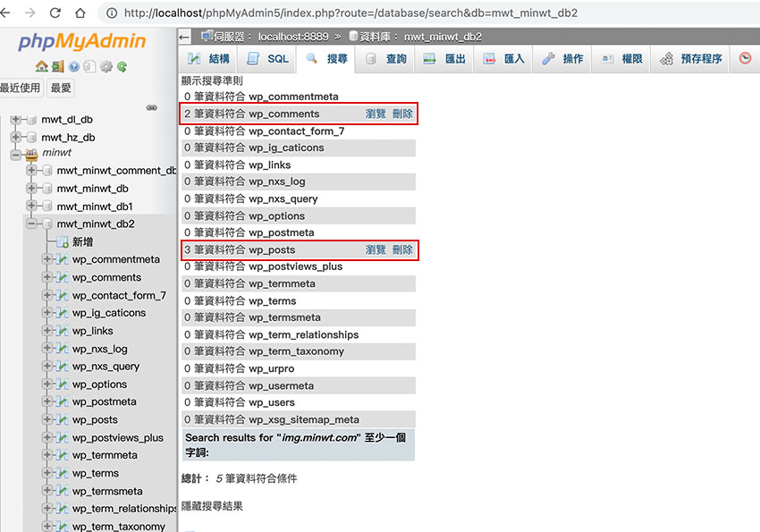Image resolution: width=760 pixels, height=532 pixels.
Task: Open wp_terms table from the tree
Action: [x=96, y=473]
